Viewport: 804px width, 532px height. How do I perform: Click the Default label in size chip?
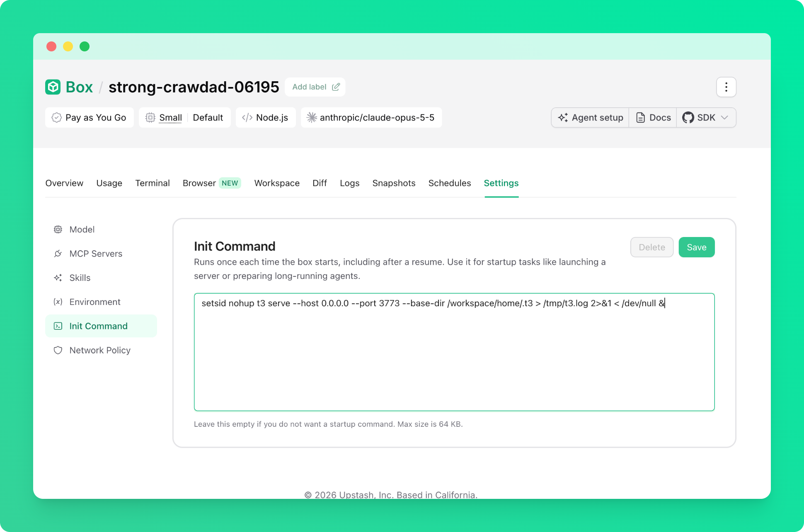coord(208,118)
